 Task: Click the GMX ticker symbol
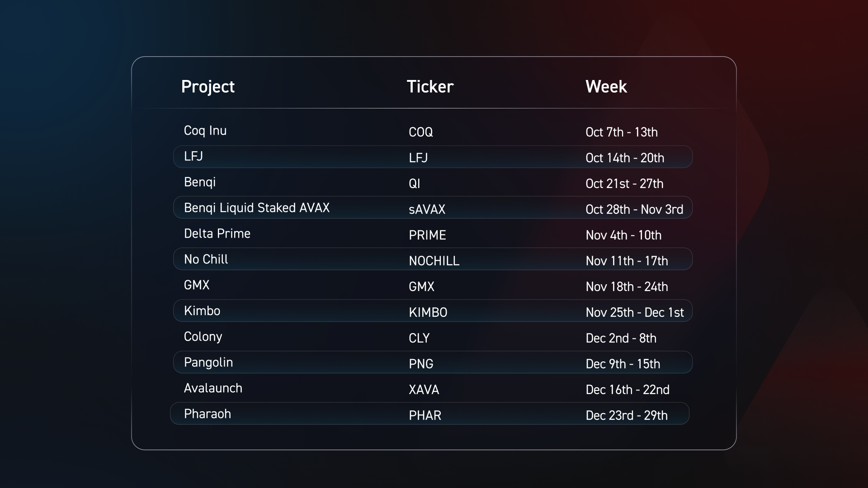[x=421, y=286]
